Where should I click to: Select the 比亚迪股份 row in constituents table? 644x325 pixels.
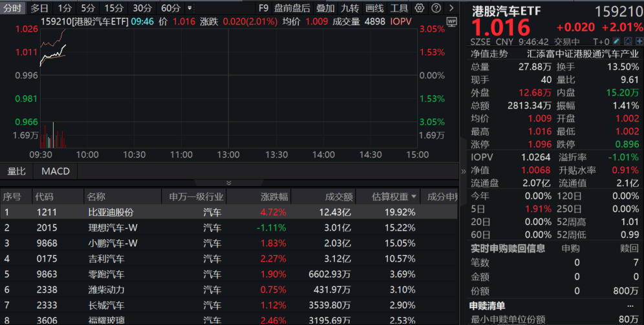point(229,212)
